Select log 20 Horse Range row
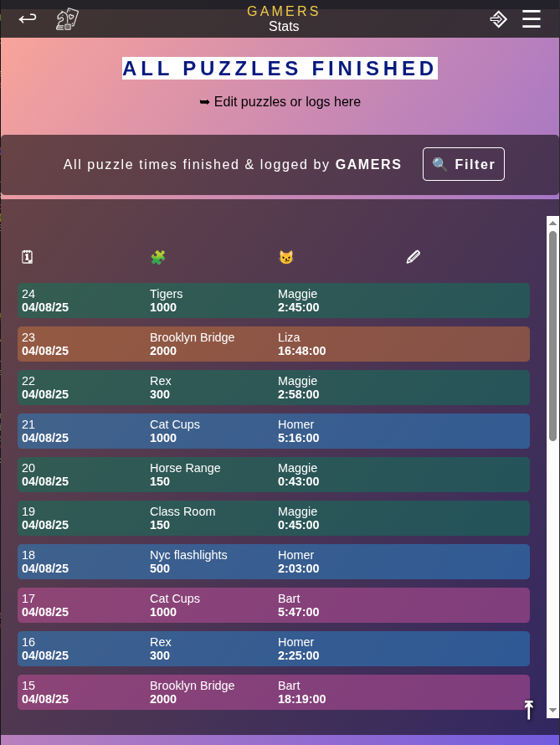This screenshot has width=560, height=745. point(273,475)
